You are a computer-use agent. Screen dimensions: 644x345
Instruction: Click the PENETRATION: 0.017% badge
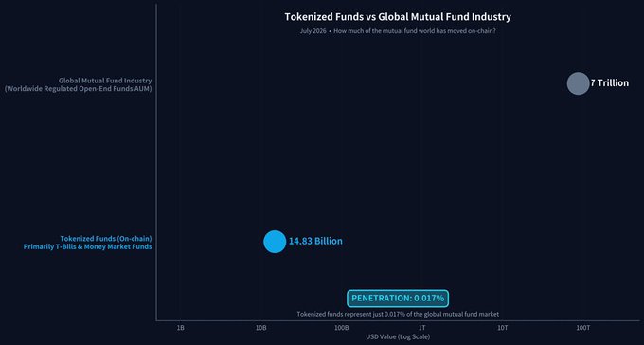398,299
